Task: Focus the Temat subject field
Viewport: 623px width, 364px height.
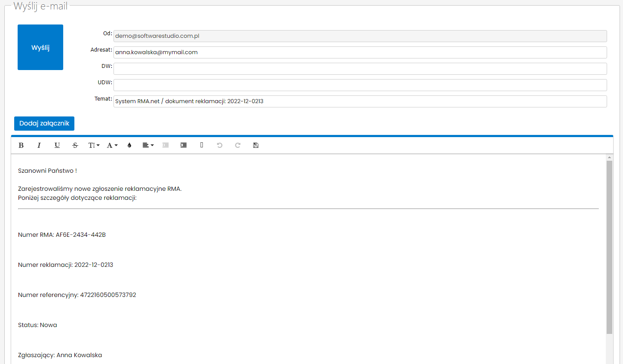Action: tap(360, 101)
